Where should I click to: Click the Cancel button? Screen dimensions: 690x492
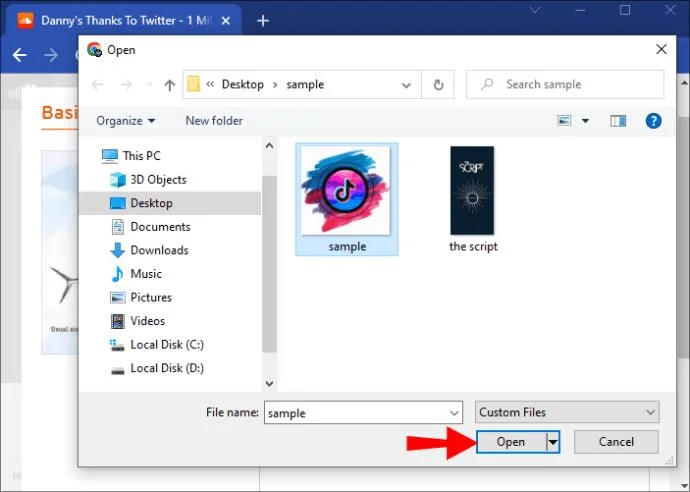pyautogui.click(x=616, y=442)
